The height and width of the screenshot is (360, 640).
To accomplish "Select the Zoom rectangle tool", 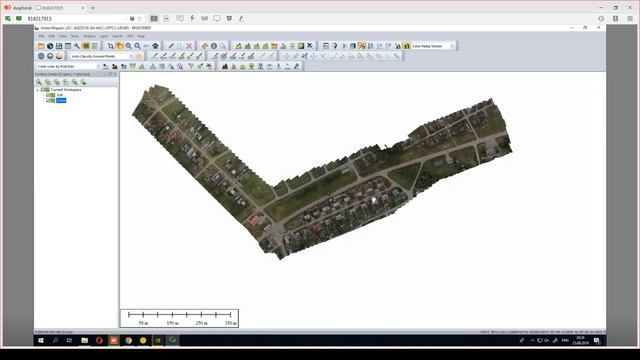I will (111, 46).
